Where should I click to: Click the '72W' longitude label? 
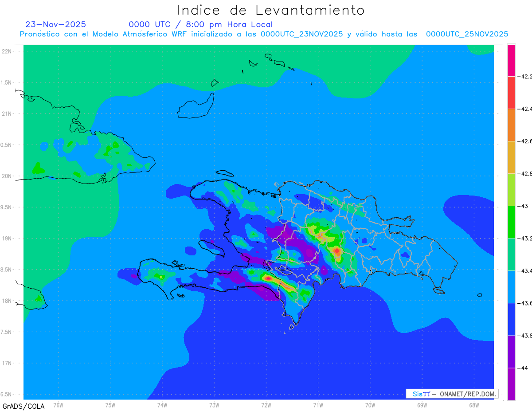click(266, 405)
